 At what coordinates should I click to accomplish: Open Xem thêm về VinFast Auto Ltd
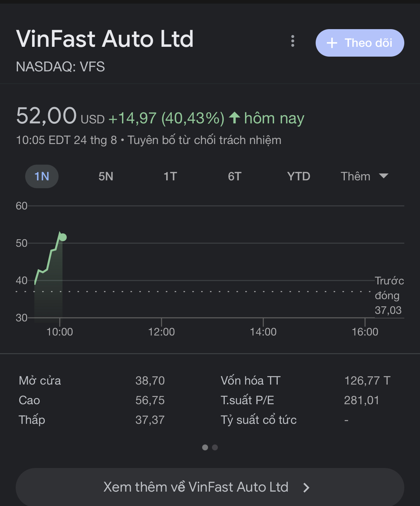pos(210,487)
